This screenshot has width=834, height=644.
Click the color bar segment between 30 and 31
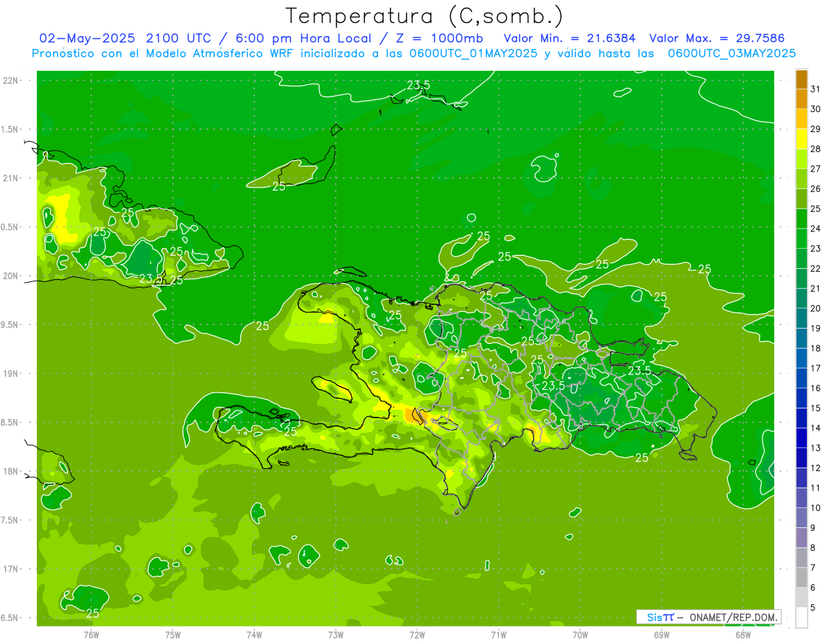tap(801, 99)
